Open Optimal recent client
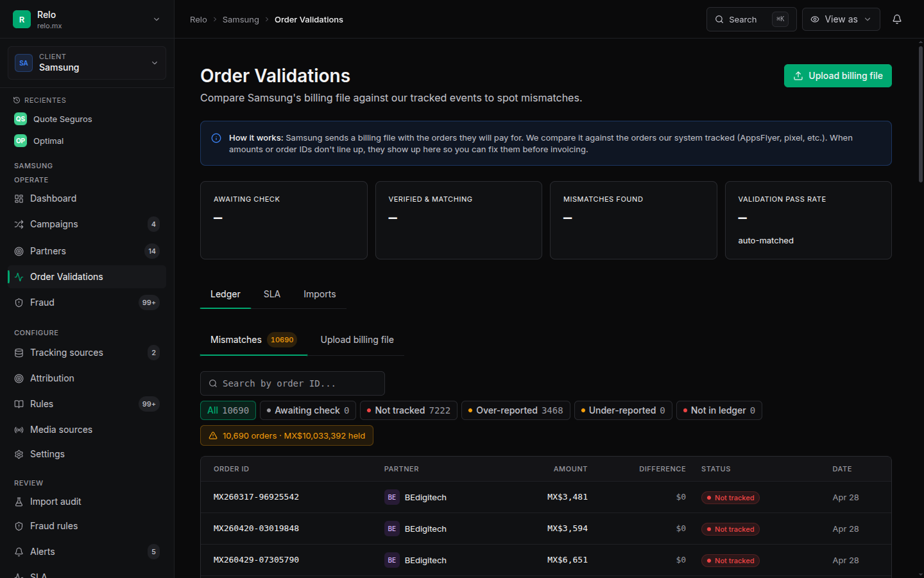This screenshot has height=578, width=924. tap(87, 141)
